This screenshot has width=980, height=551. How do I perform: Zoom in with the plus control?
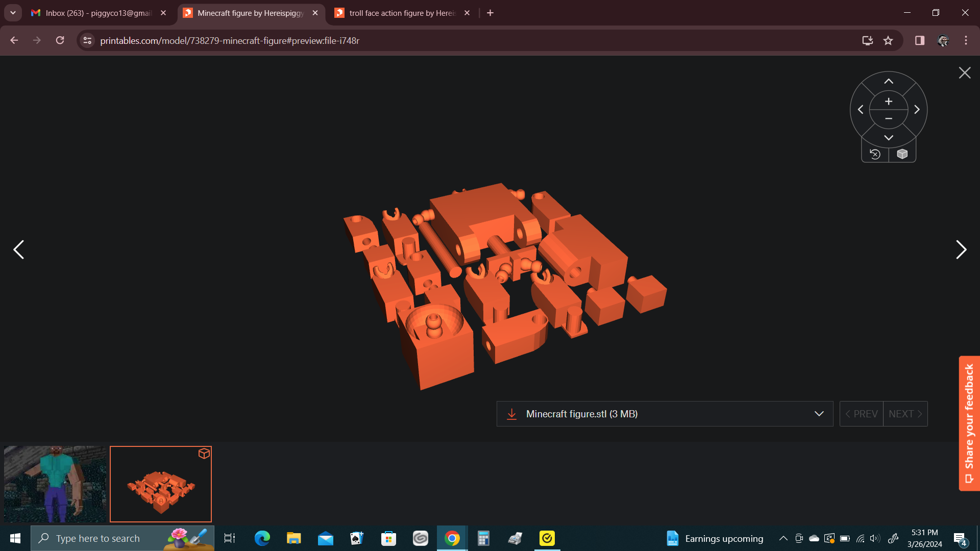click(889, 102)
